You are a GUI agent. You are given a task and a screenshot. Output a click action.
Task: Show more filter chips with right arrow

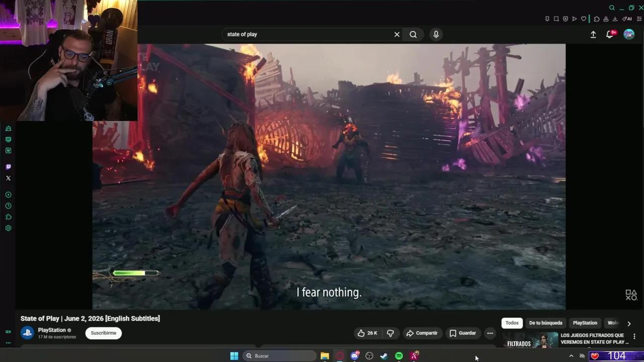point(629,323)
